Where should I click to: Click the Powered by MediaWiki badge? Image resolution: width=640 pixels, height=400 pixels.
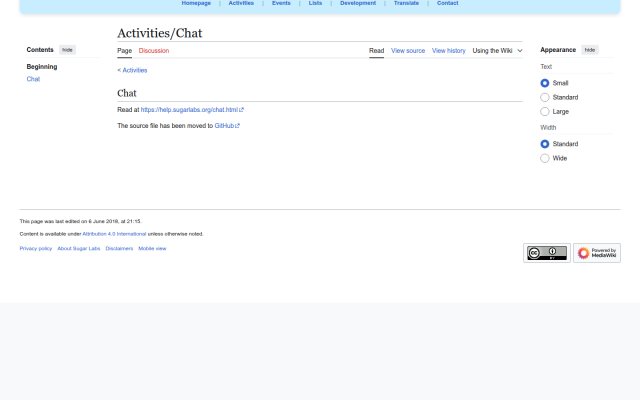[597, 253]
